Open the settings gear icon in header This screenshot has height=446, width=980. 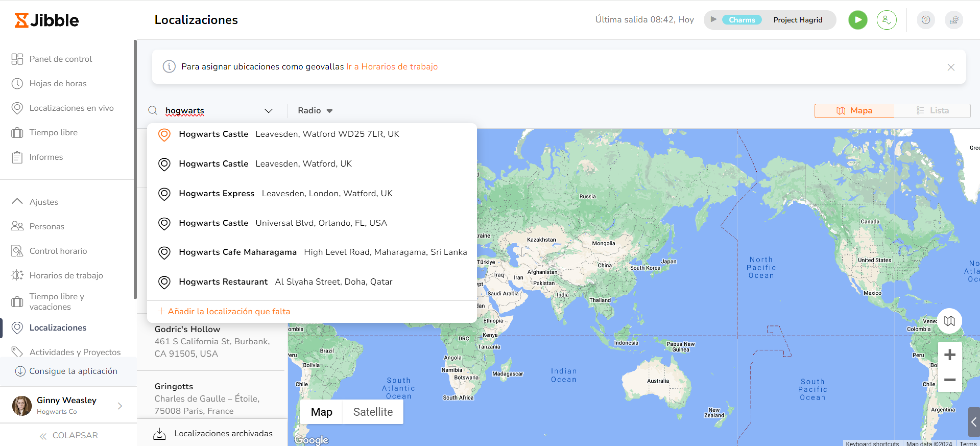click(954, 20)
